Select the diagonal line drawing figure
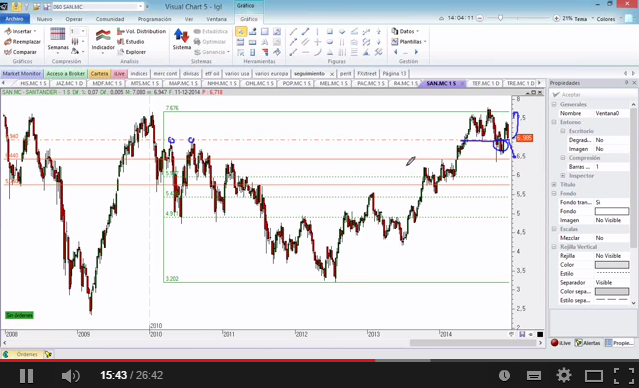Image resolution: width=639 pixels, height=388 pixels. 293,31
